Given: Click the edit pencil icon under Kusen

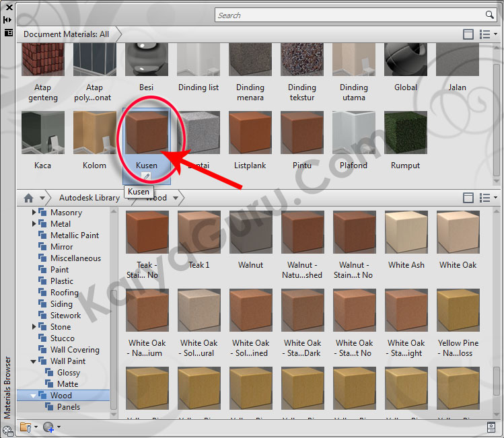Looking at the screenshot, I should pos(146,176).
